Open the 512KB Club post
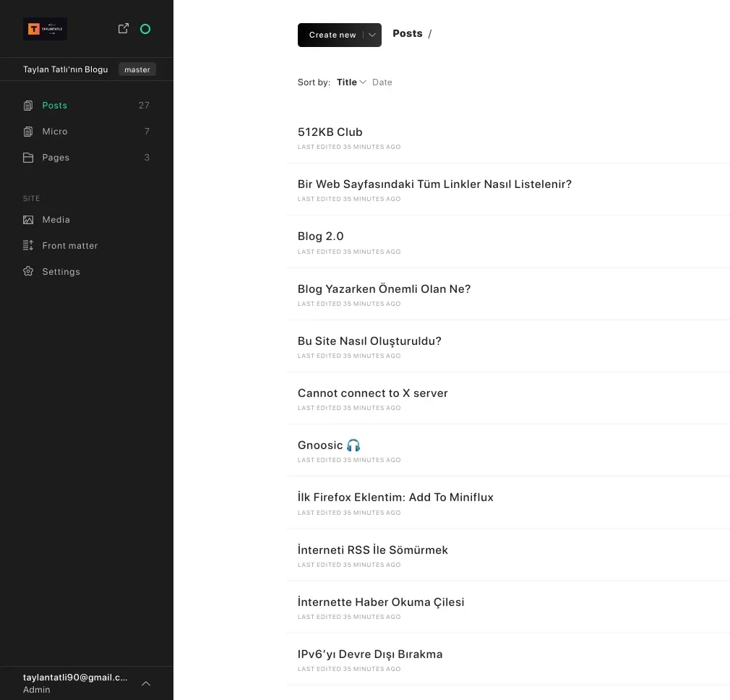This screenshot has width=730, height=700. pos(330,132)
